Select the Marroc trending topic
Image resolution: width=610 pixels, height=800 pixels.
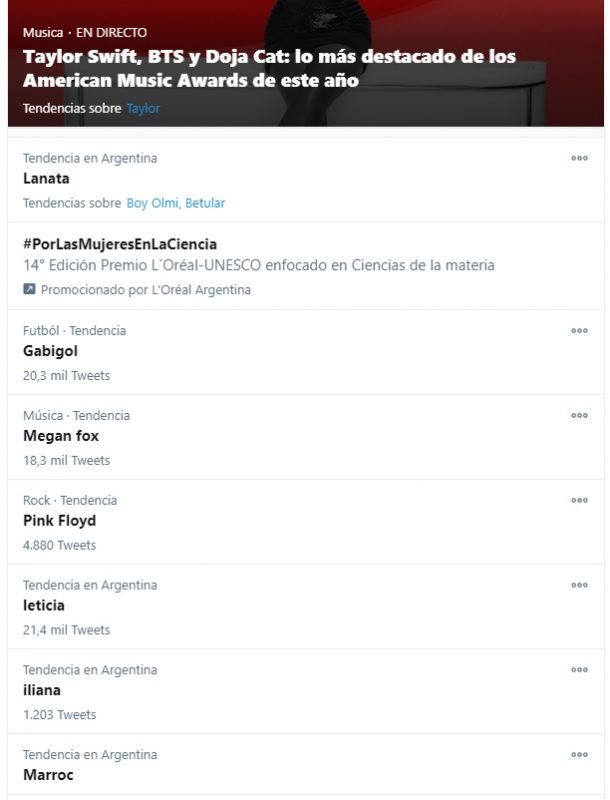click(x=48, y=775)
